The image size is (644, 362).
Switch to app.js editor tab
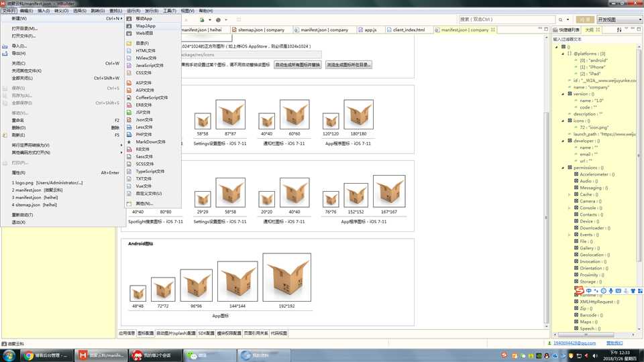(x=370, y=30)
